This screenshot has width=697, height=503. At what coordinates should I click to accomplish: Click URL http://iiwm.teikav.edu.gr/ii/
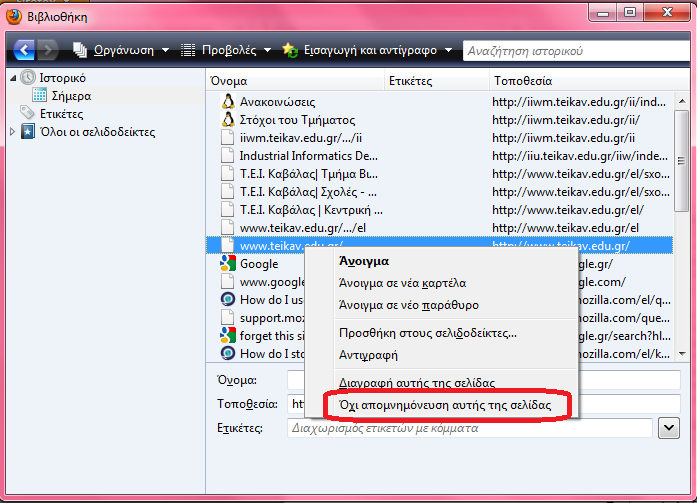point(566,120)
